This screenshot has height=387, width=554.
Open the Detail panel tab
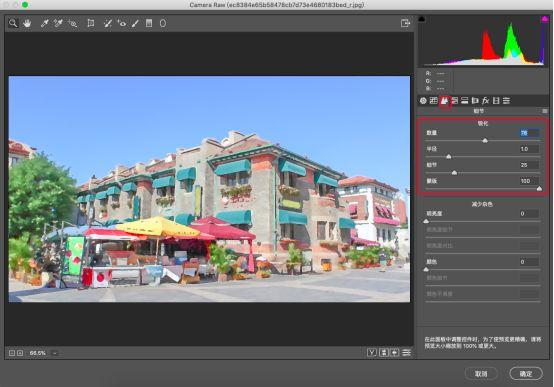444,101
